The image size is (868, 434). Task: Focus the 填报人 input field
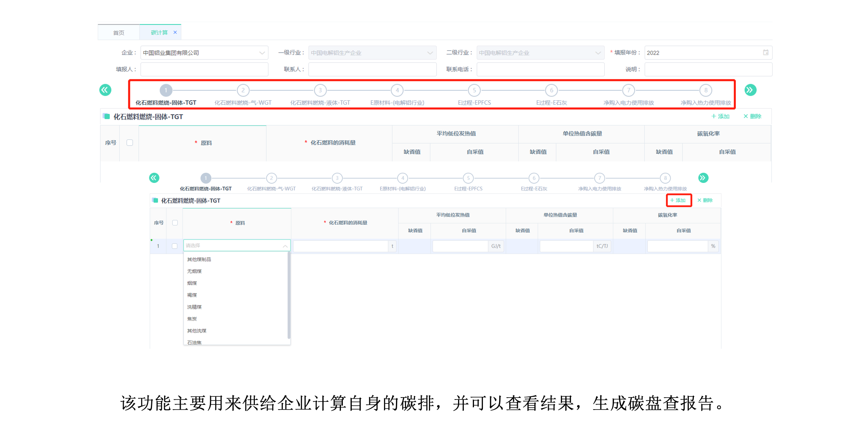204,69
